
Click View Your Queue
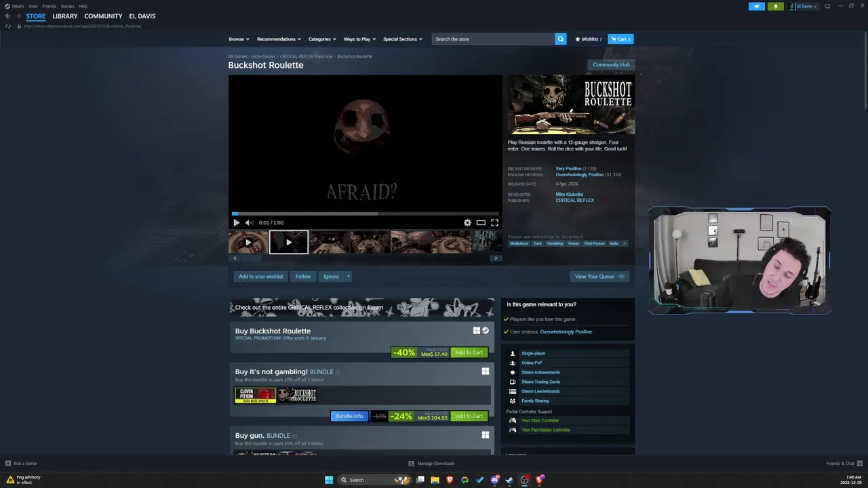[x=599, y=277]
